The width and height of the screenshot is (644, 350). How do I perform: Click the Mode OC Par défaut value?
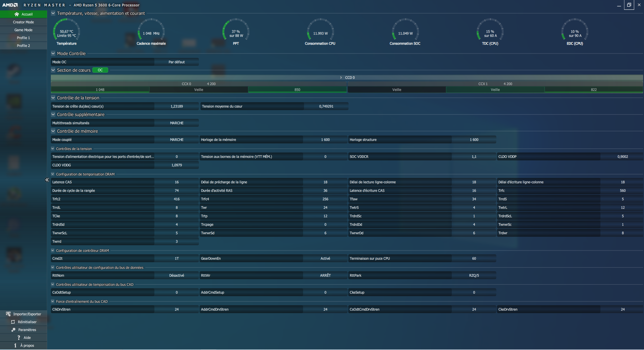tap(176, 62)
